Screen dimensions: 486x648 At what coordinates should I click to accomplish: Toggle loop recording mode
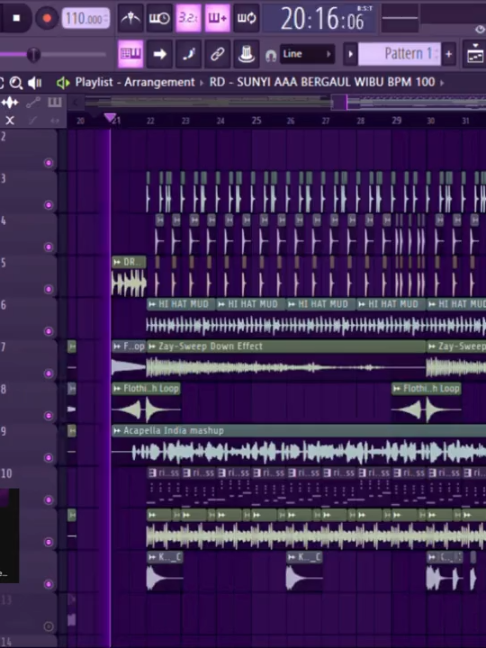[x=246, y=18]
